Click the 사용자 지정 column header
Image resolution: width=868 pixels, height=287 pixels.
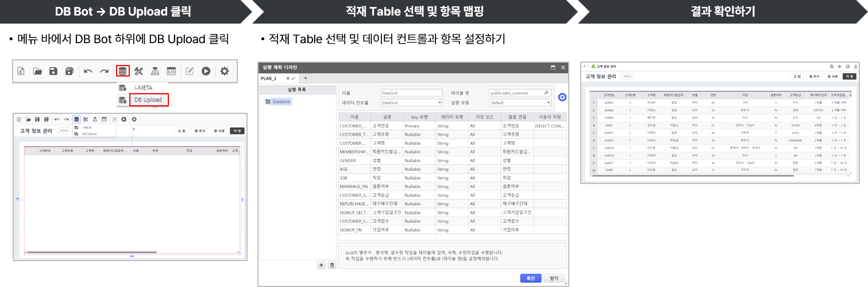point(550,117)
